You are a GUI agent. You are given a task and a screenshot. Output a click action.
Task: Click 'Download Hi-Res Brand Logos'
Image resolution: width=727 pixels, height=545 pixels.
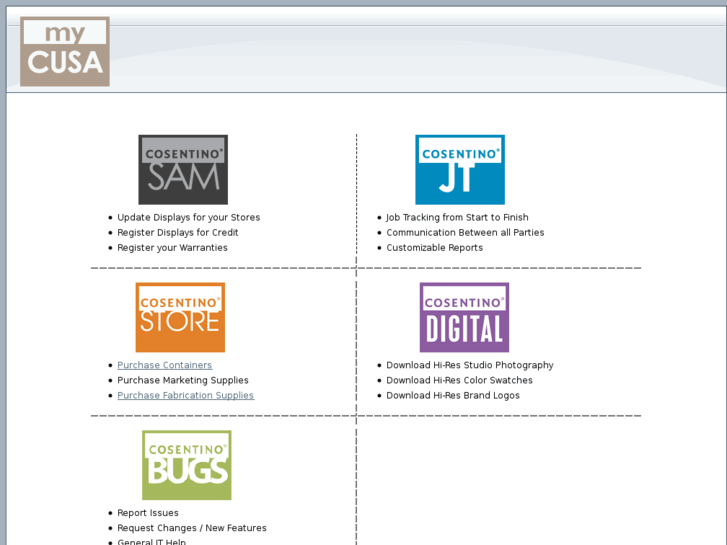click(453, 395)
